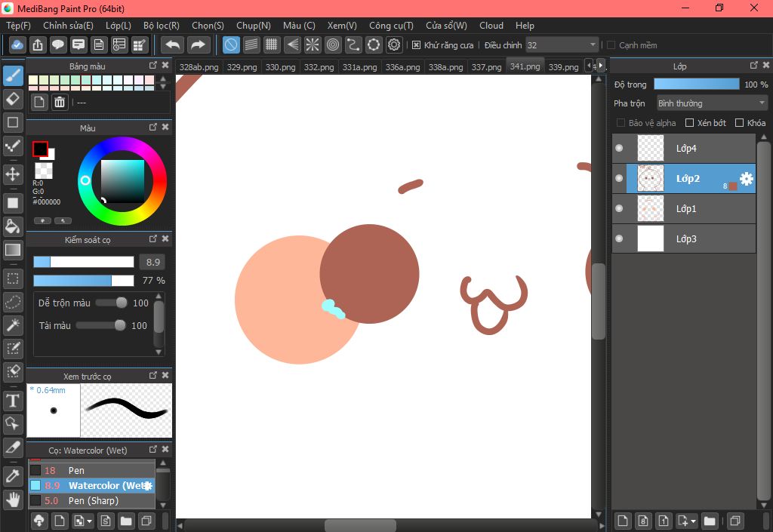This screenshot has height=532, width=773.
Task: Select the rectangular Select tool
Action: click(13, 278)
